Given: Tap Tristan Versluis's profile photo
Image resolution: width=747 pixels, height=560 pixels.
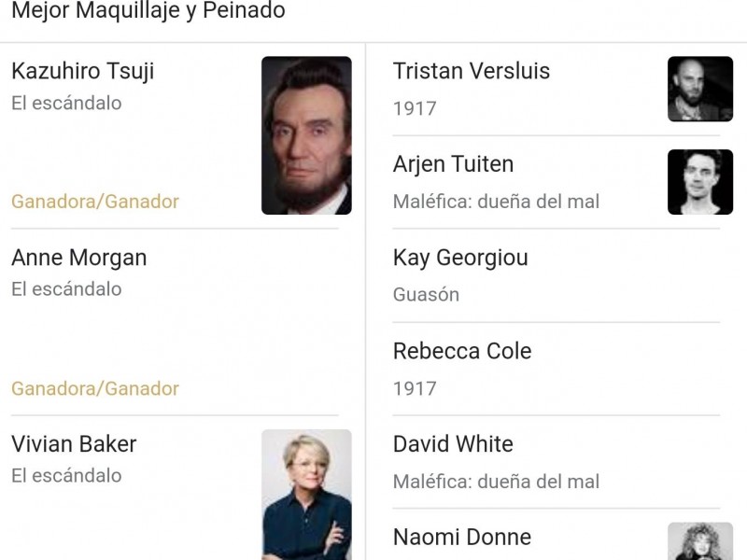Looking at the screenshot, I should [699, 89].
